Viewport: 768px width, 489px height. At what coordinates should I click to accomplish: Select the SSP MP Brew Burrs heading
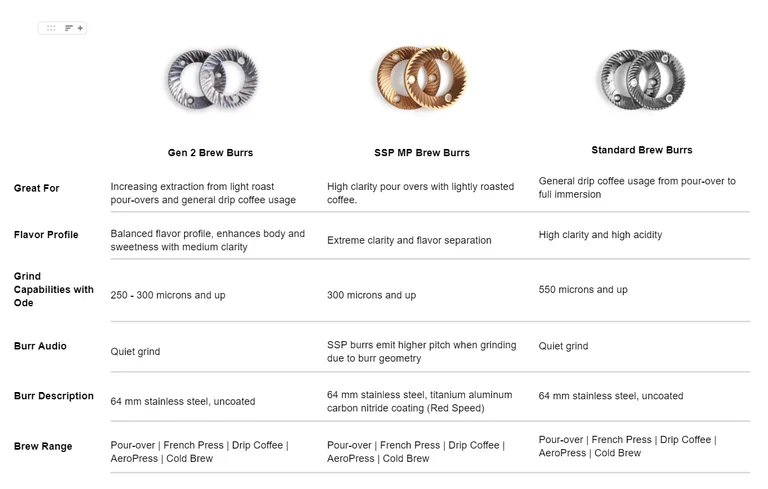point(422,152)
